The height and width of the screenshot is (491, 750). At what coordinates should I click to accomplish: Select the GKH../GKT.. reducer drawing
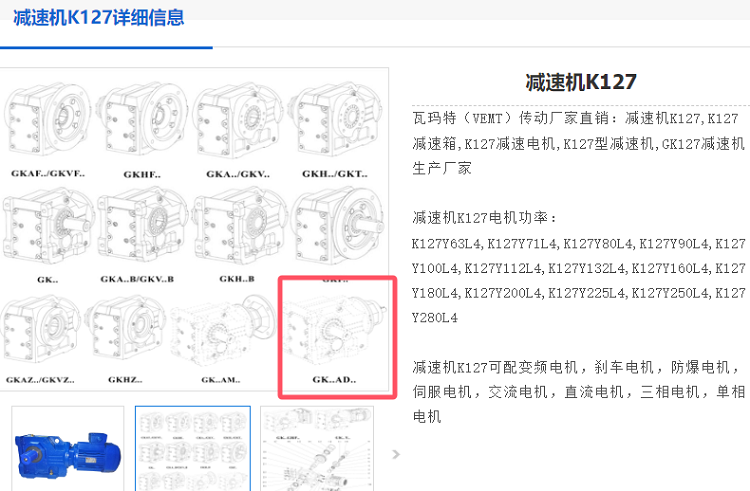coord(335,120)
